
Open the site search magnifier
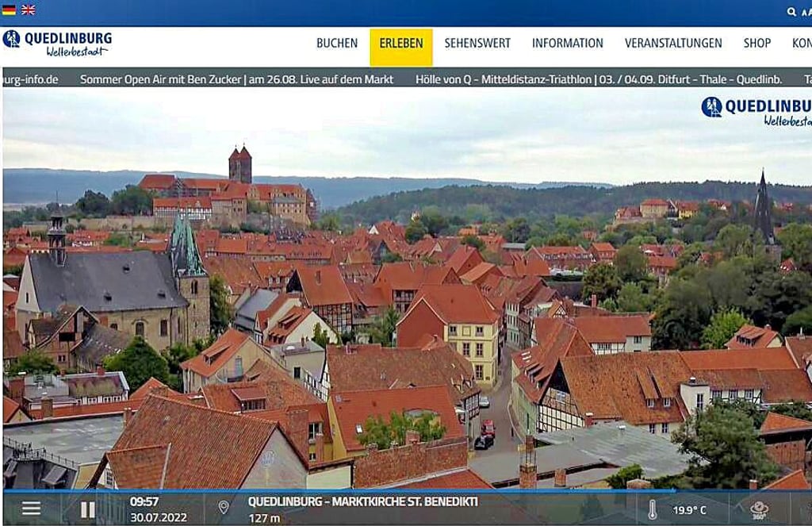point(791,12)
